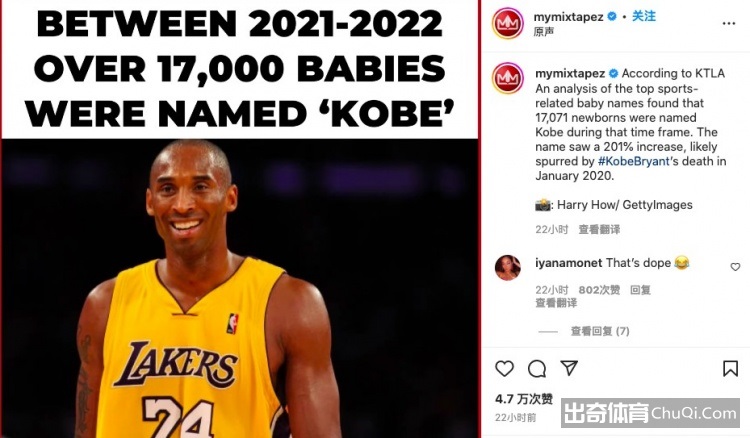Reply to iyanamonet's comment via 回复
This screenshot has height=438, width=750.
(640, 290)
